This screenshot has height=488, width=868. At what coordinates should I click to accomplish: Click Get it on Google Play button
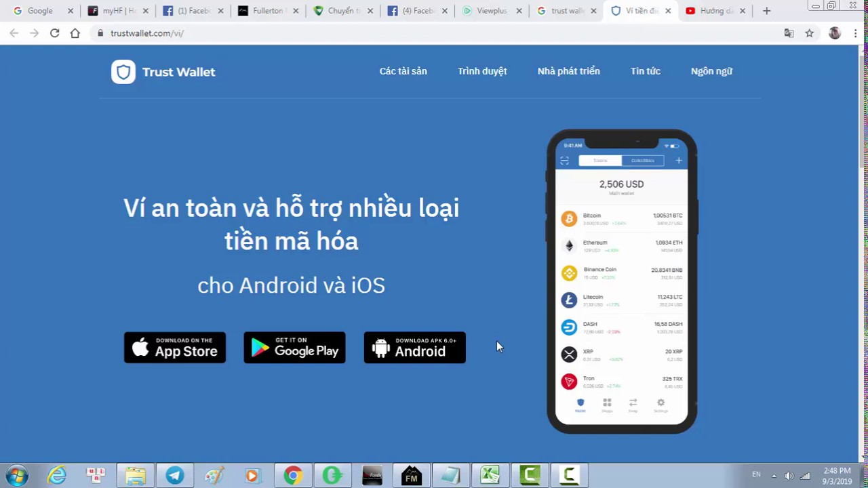tap(294, 348)
